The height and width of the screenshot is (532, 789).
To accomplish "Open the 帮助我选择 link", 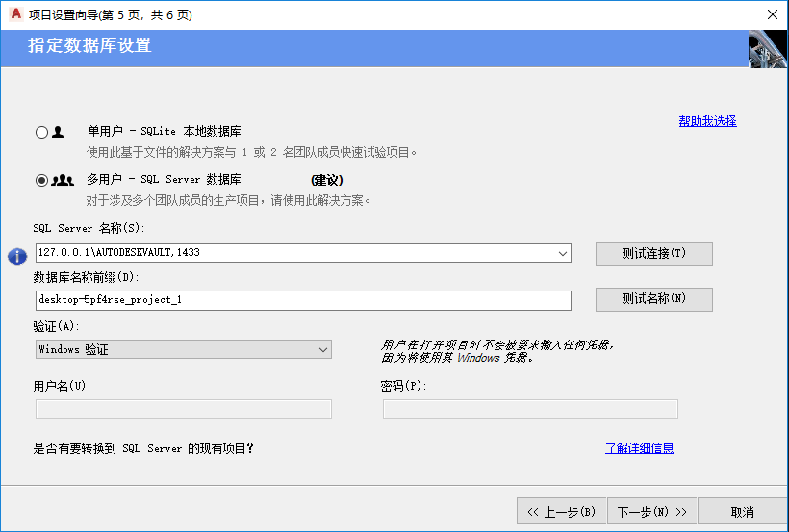I will click(x=707, y=121).
